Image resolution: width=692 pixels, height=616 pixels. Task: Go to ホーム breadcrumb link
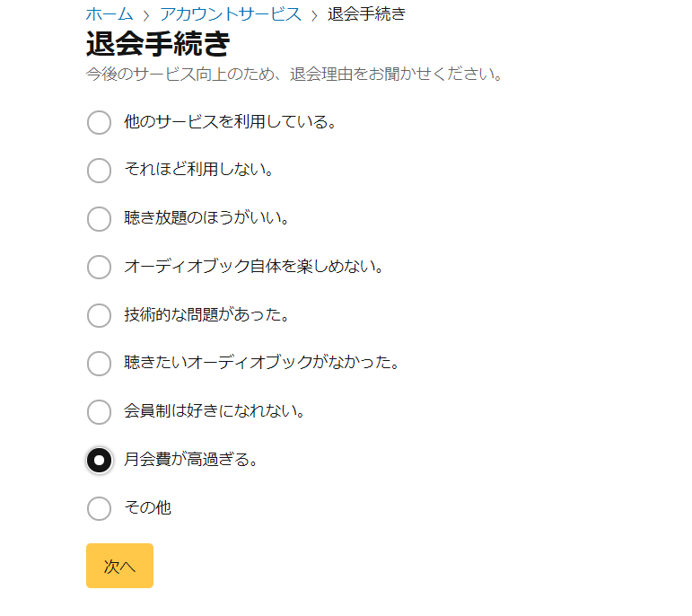pos(109,13)
